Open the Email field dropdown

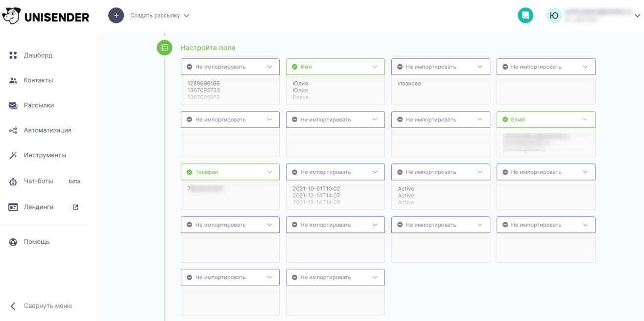(546, 119)
